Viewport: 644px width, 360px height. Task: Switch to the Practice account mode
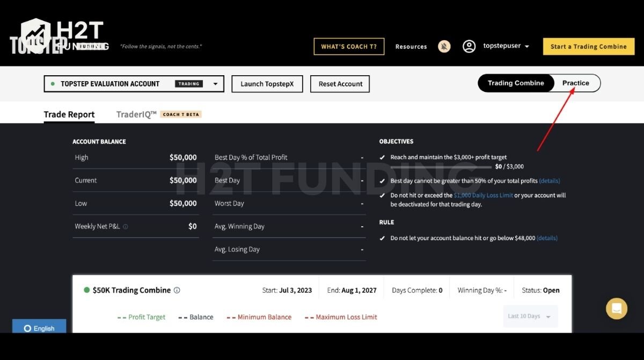(576, 83)
